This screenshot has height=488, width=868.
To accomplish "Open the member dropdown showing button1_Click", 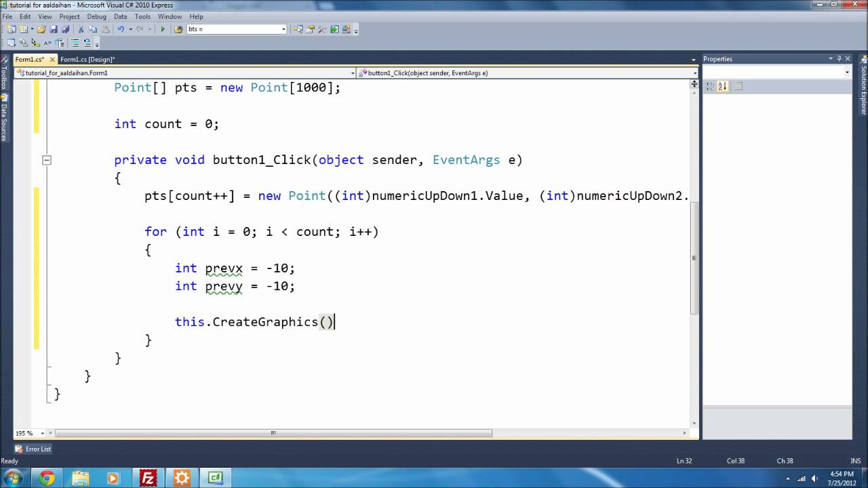I will click(x=528, y=73).
